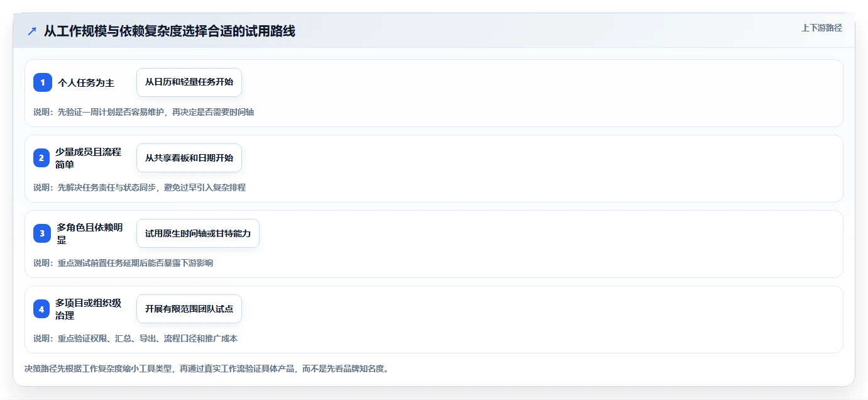Viewport: 868px width, 400px height.
Task: Click the 个人任务为主 label
Action: click(x=86, y=82)
